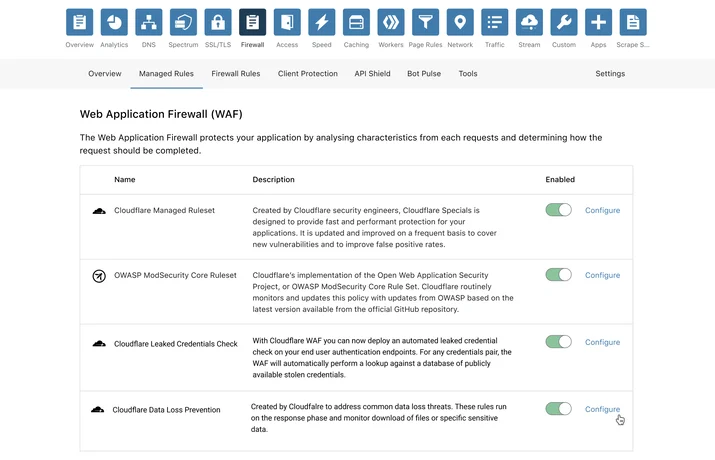Image resolution: width=715 pixels, height=460 pixels.
Task: Select the Firewall app icon
Action: click(x=253, y=22)
